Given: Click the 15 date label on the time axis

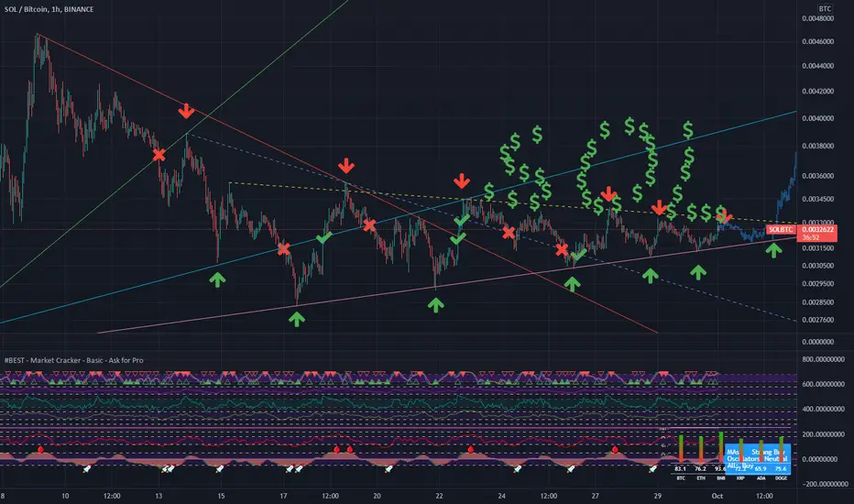Looking at the screenshot, I should (x=221, y=496).
